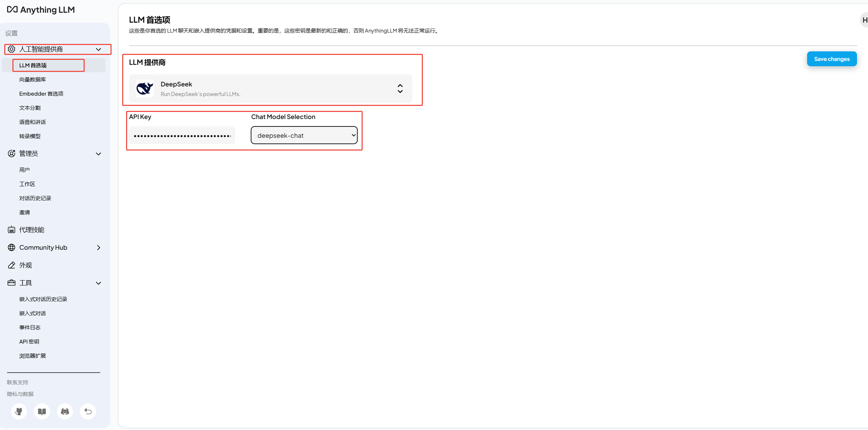Open the LLM provider selector arrows
Screen dimensions: 868x430
[x=400, y=89]
